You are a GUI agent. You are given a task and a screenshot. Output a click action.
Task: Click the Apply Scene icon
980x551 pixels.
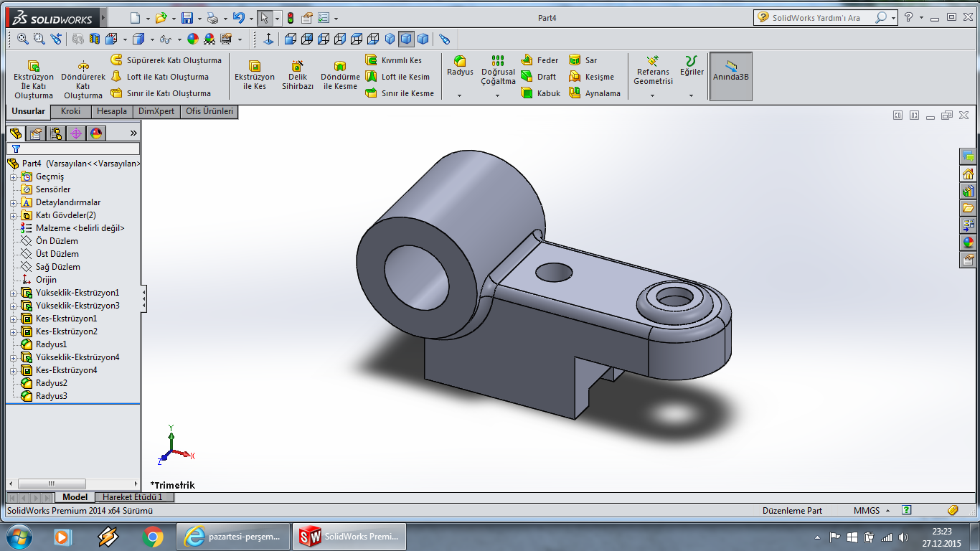tap(209, 39)
